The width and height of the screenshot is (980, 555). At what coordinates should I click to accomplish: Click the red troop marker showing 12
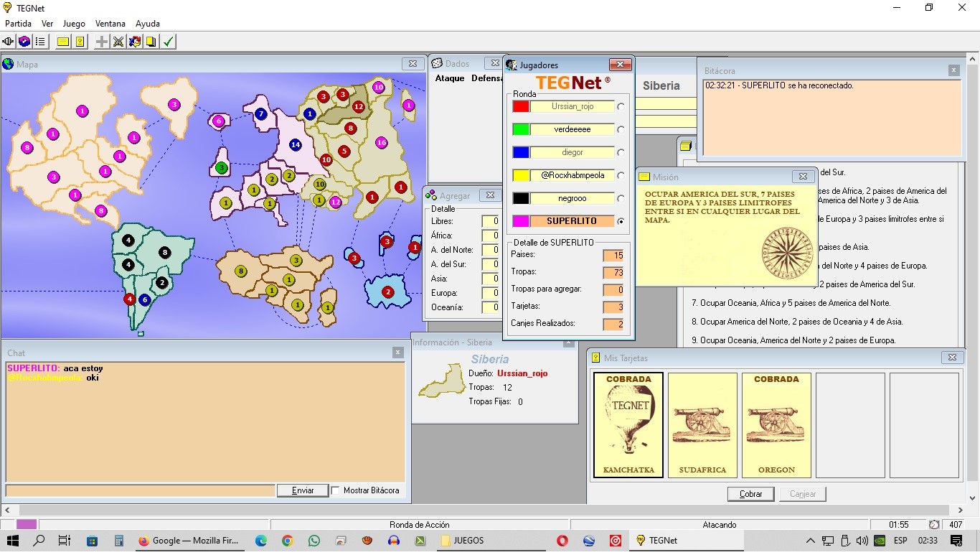coord(359,106)
